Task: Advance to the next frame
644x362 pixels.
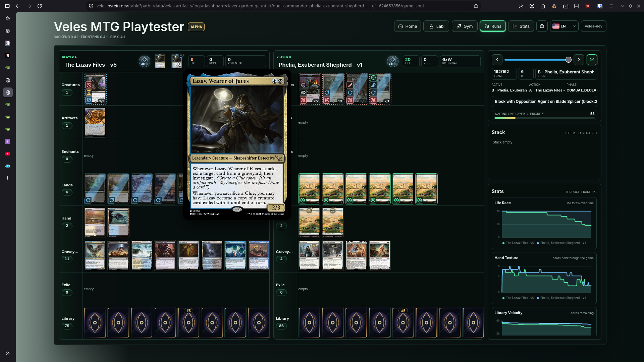Action: (x=579, y=60)
